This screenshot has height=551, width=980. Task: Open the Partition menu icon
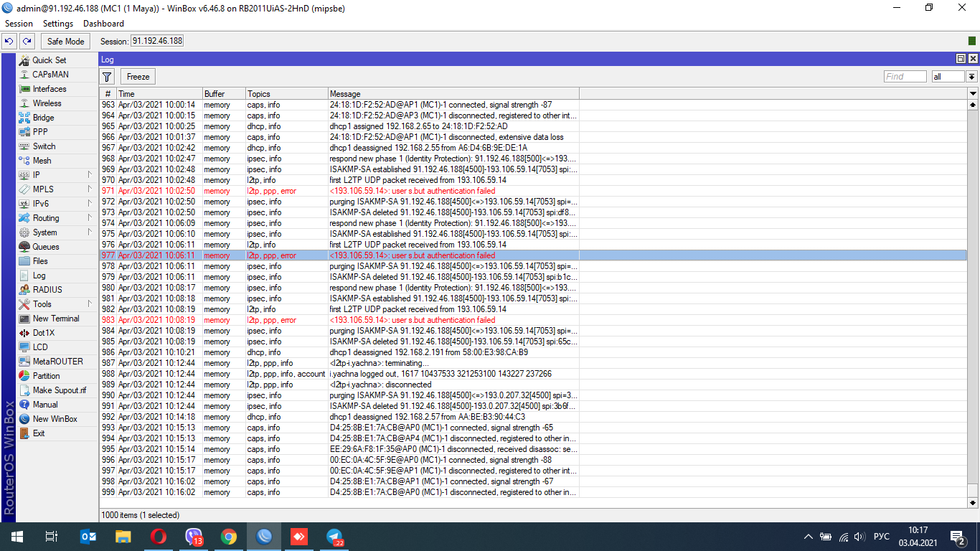point(24,376)
